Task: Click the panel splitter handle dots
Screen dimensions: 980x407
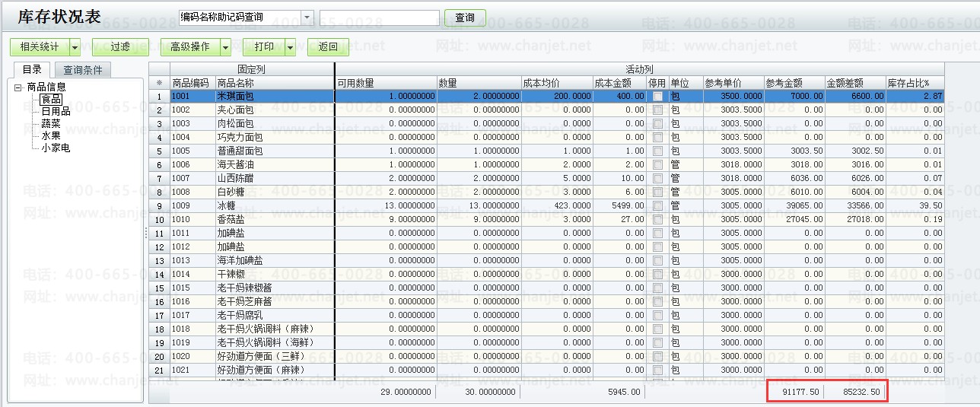Action: 145,234
